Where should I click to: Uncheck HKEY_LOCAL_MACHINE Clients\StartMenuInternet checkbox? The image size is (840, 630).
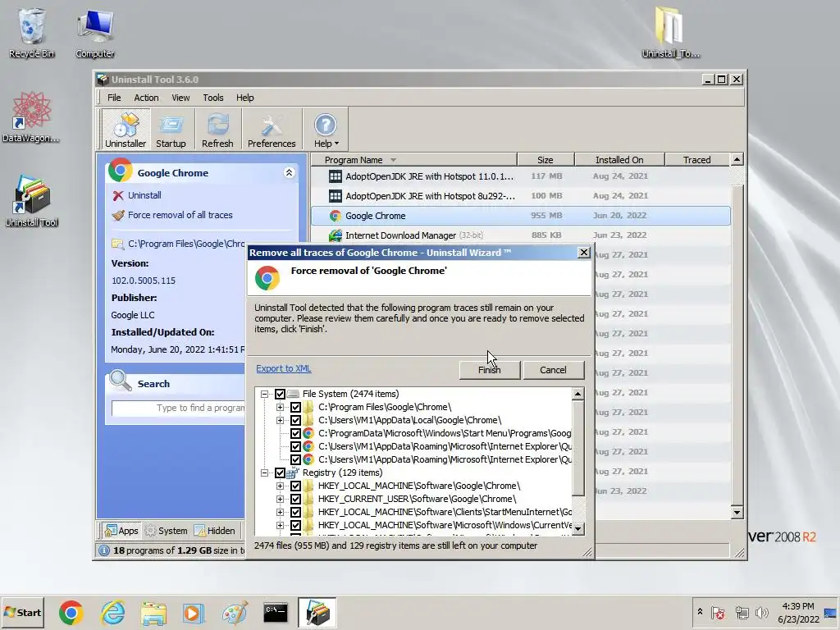tap(295, 512)
